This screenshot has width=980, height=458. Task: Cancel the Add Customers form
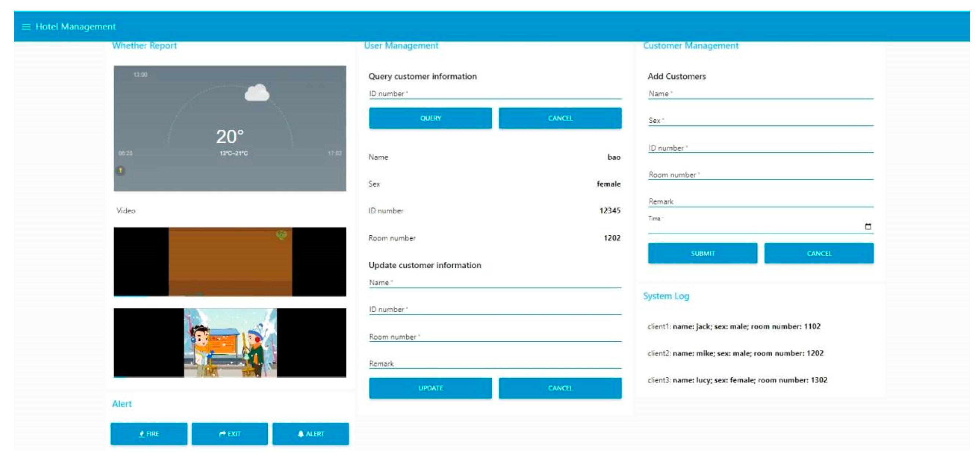[819, 254]
